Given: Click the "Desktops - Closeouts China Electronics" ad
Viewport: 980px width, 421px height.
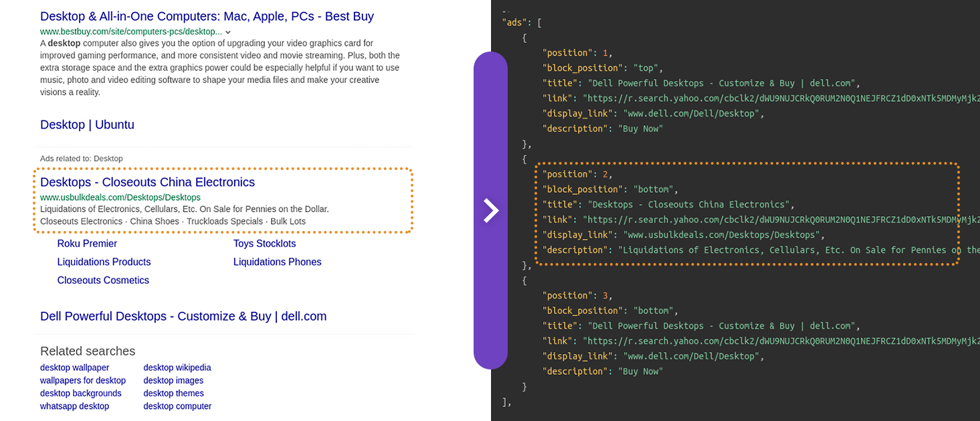Looking at the screenshot, I should point(146,182).
